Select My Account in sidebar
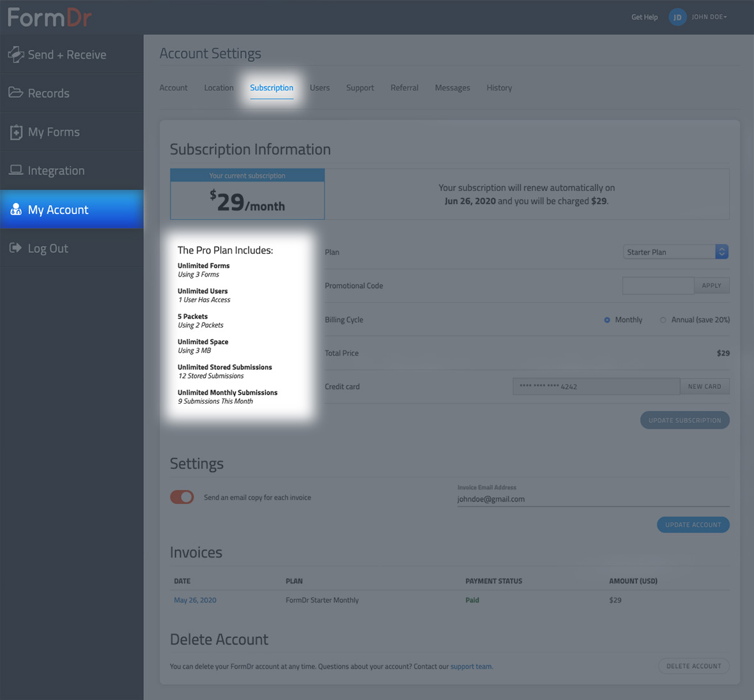Image resolution: width=754 pixels, height=700 pixels. tap(72, 209)
